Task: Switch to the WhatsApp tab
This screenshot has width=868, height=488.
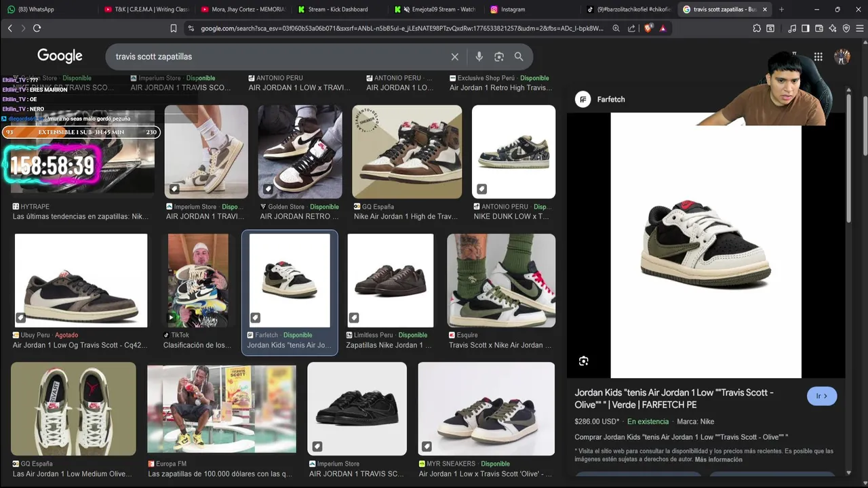Action: (x=47, y=9)
